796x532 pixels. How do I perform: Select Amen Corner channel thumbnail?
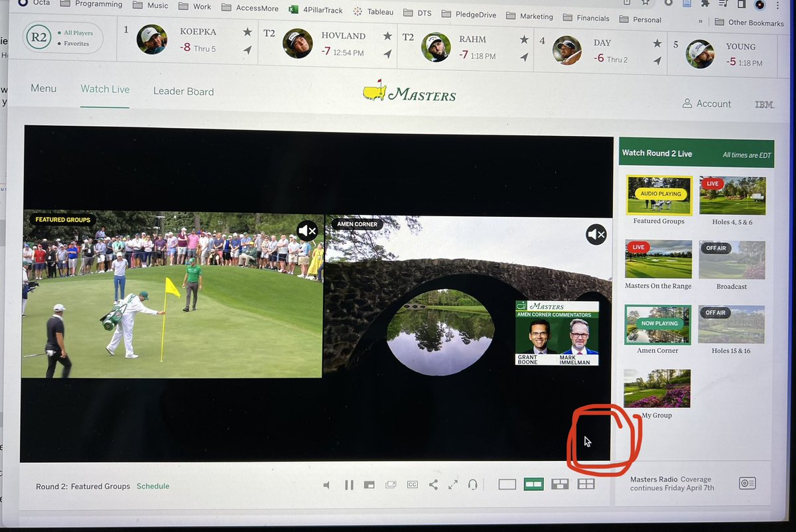[x=657, y=324]
